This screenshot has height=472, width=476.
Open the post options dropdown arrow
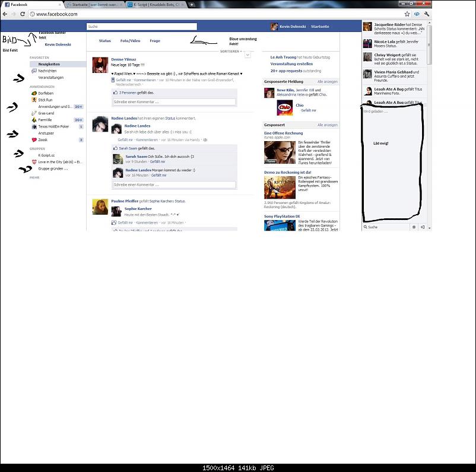[247, 55]
